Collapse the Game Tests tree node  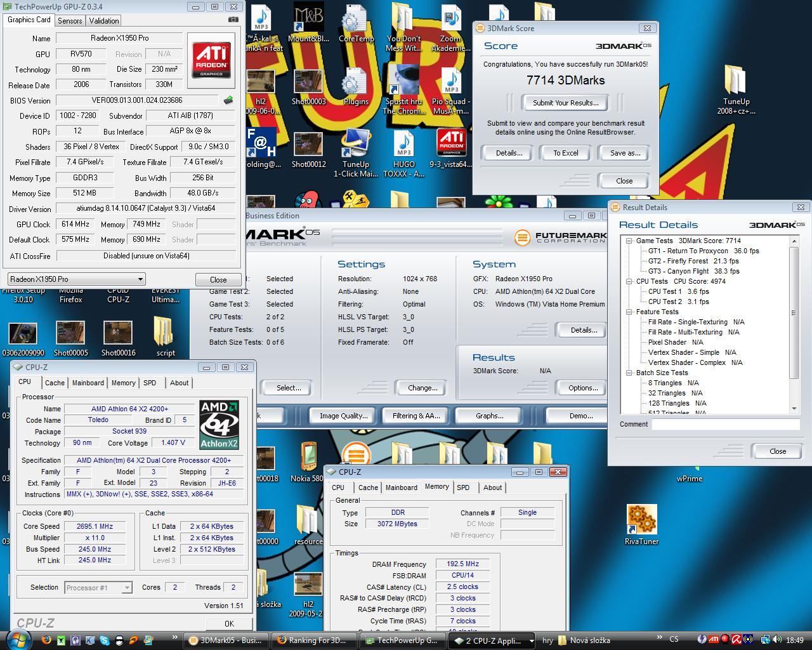[x=629, y=241]
